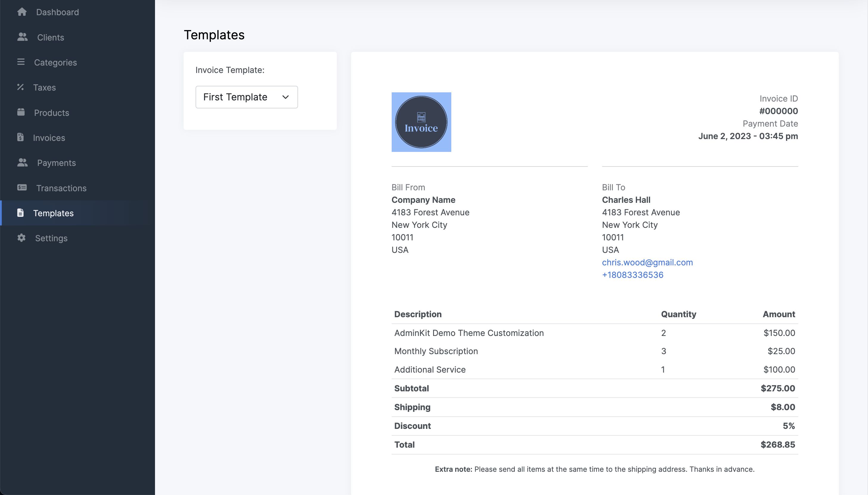Click the Payments sidebar icon
868x495 pixels.
22,163
